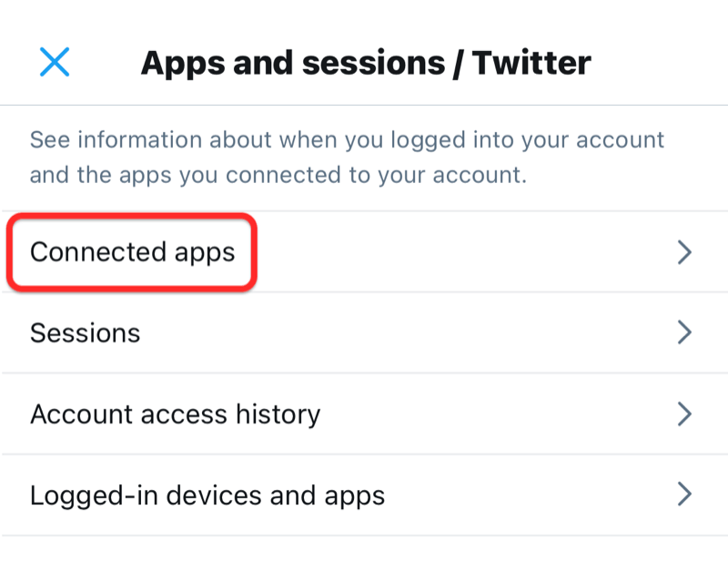
Task: Tap the blank area in the Account access history row
Action: [x=500, y=414]
